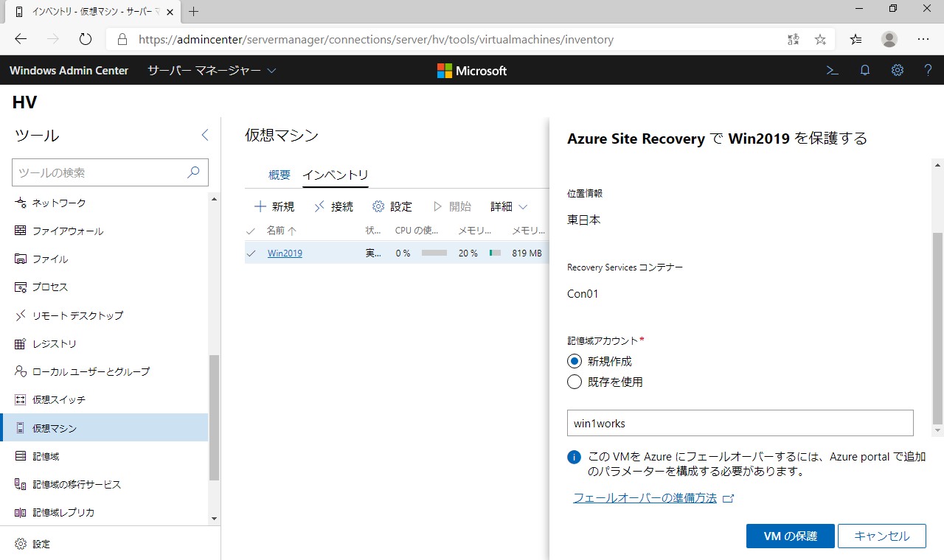Click 新規 to create a virtual machine
Screen dimensions: 944x560
pyautogui.click(x=274, y=207)
